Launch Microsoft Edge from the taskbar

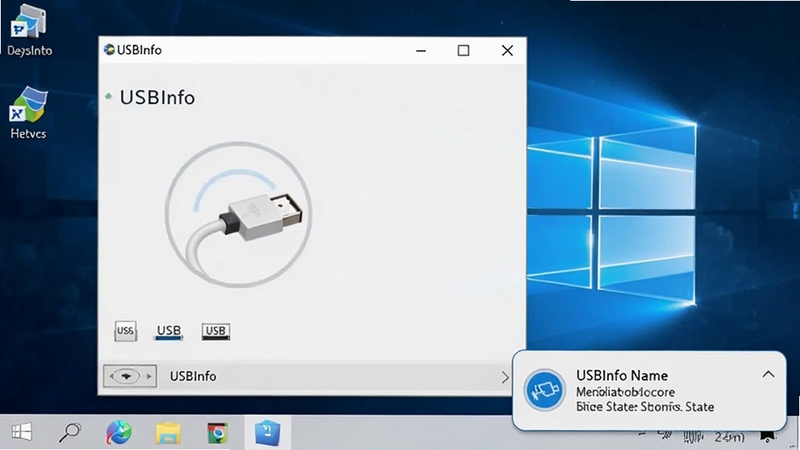point(118,432)
